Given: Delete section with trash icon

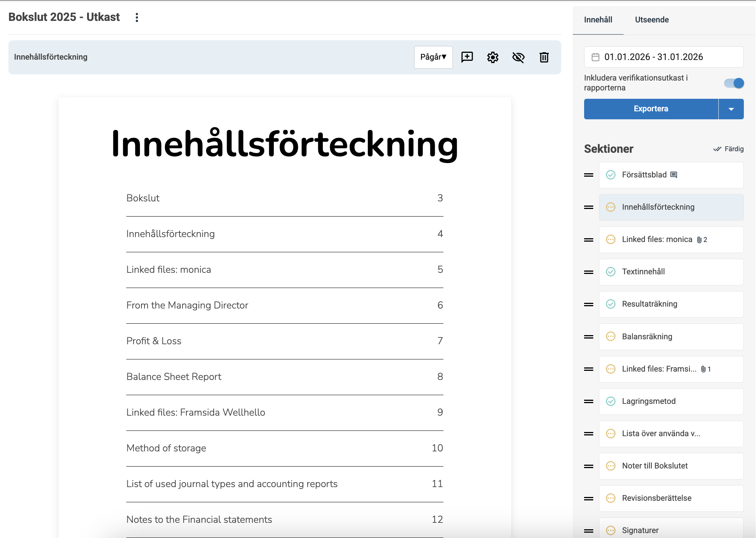Looking at the screenshot, I should click(544, 57).
